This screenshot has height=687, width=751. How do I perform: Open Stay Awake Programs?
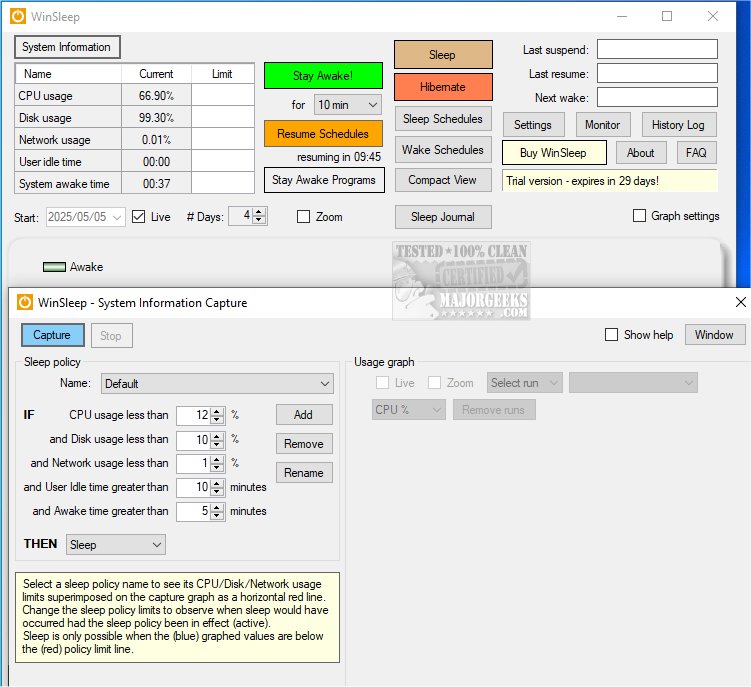(324, 180)
